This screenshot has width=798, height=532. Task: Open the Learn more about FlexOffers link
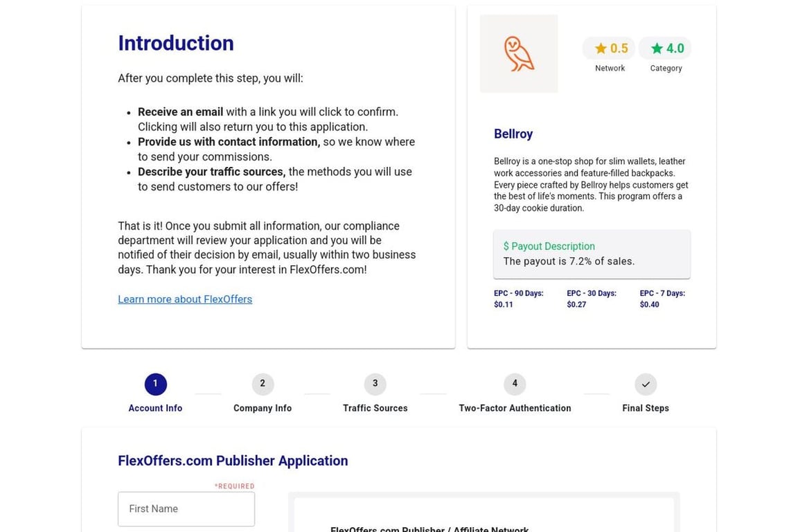(185, 299)
